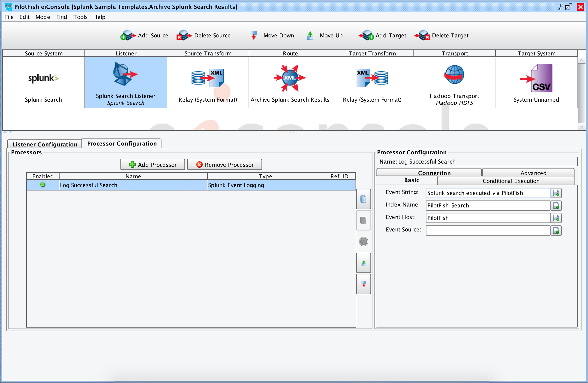The image size is (588, 383).
Task: Select the Hadoop Transport globe icon
Action: coord(454,74)
